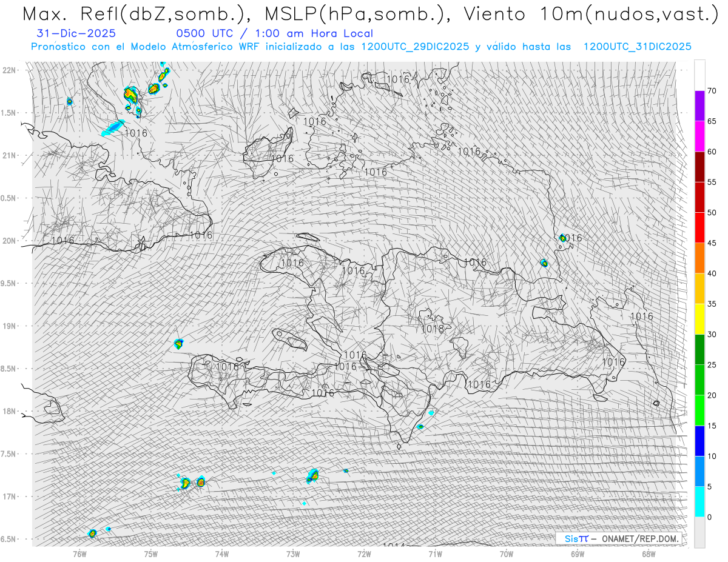Click the orange 40-45 dBZ colorbar segment

[x=699, y=258]
